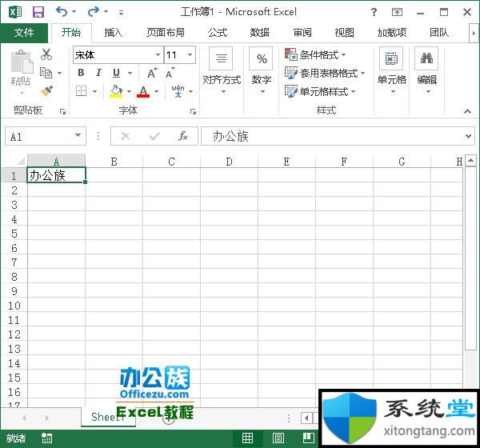Open 单元格样式 cell styles menu

pos(320,91)
